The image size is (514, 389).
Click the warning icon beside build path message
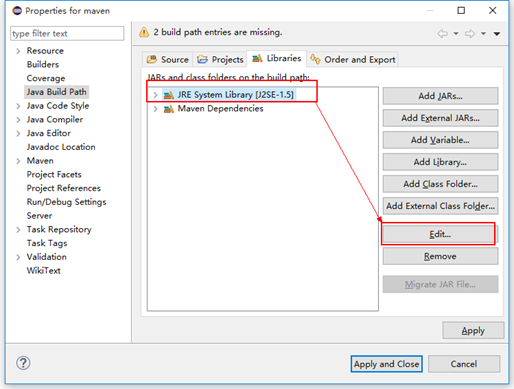144,32
